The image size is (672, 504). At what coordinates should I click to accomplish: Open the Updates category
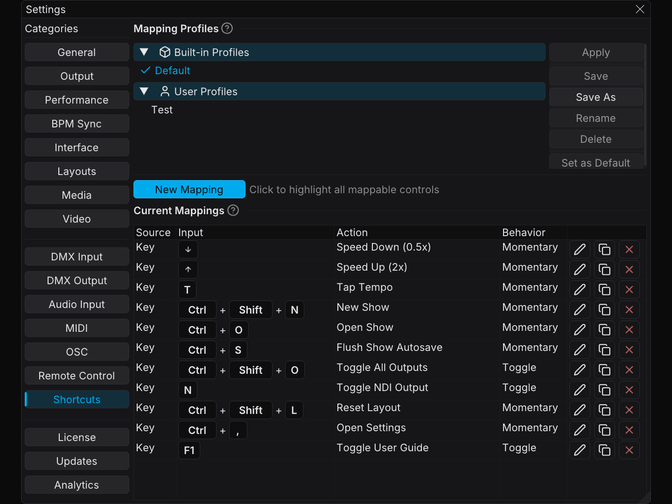click(77, 461)
